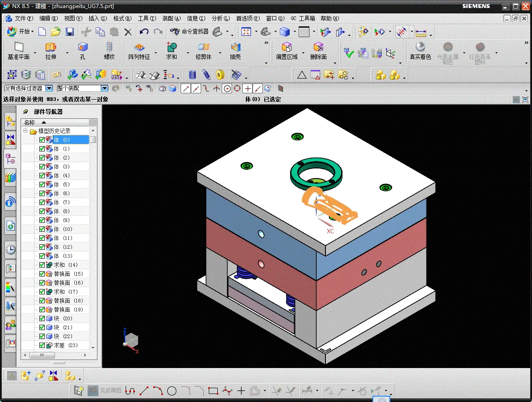Click the Hole (孔) feature icon
This screenshot has height=402, width=532.
point(82,47)
